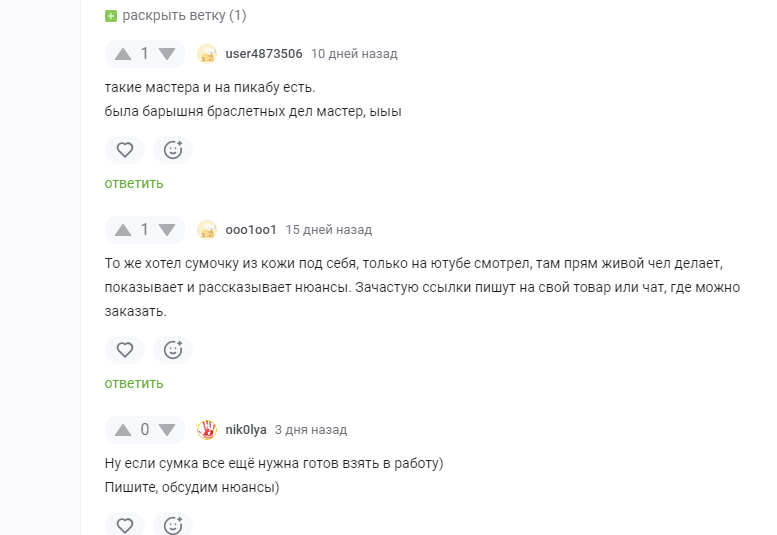Image resolution: width=777 pixels, height=535 pixels.
Task: Open the avatar of user4873506
Action: [207, 54]
